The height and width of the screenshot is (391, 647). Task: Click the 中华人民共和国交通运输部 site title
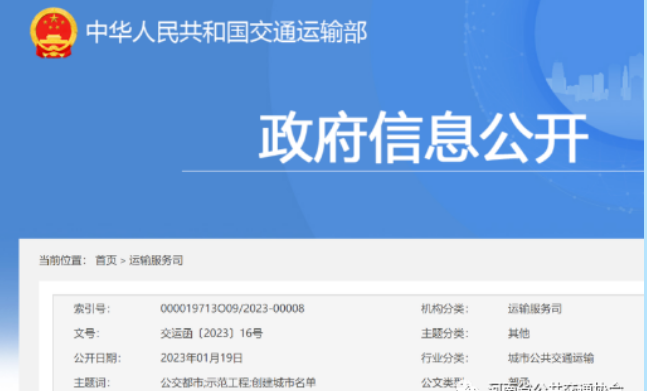click(x=227, y=32)
